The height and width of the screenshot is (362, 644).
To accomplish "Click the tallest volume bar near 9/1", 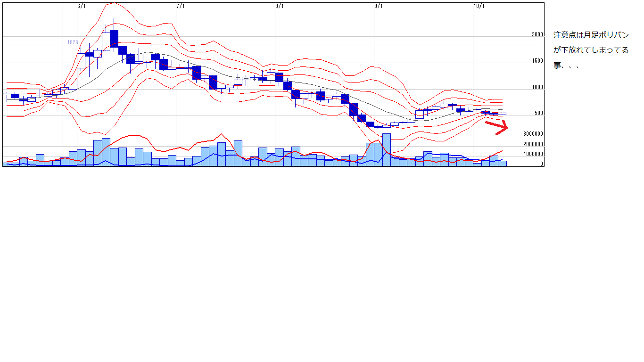I will click(x=387, y=150).
